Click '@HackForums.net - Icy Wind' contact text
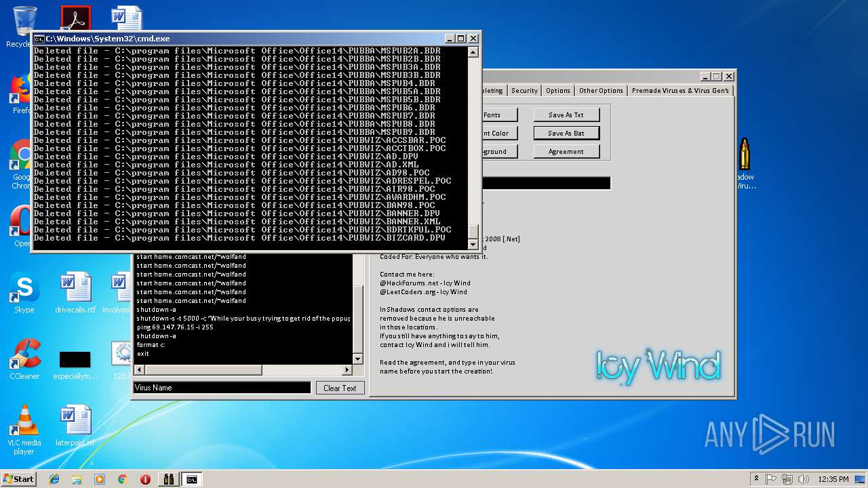 tap(425, 283)
